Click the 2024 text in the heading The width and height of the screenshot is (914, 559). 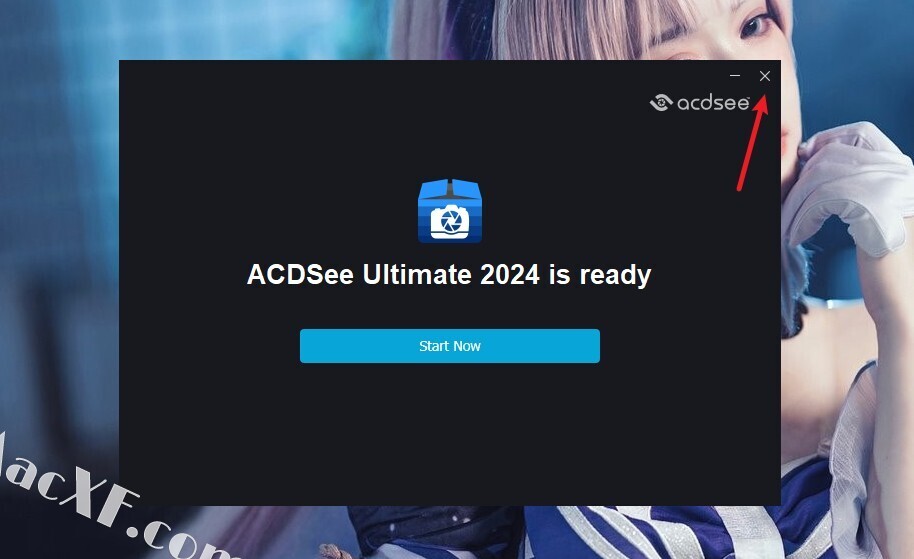point(509,275)
